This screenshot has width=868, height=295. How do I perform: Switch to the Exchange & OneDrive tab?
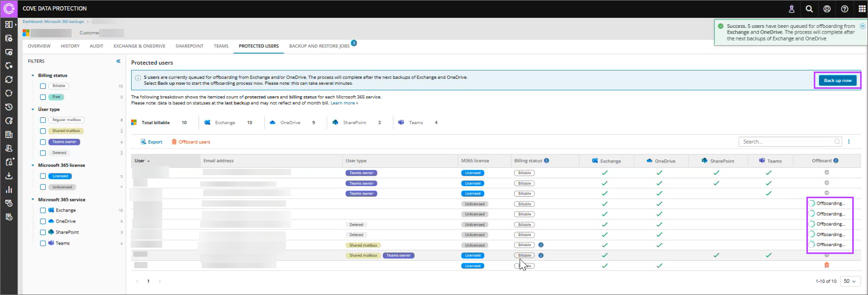point(139,46)
